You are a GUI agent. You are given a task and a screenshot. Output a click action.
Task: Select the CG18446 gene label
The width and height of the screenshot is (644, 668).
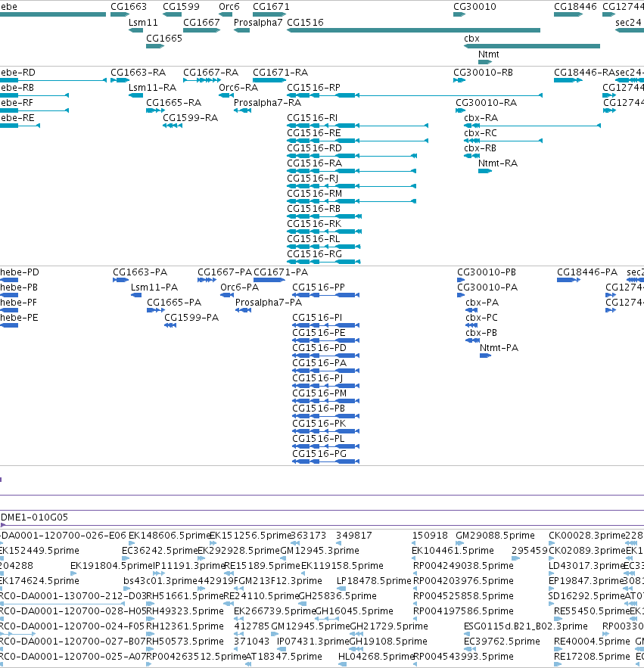coord(575,7)
